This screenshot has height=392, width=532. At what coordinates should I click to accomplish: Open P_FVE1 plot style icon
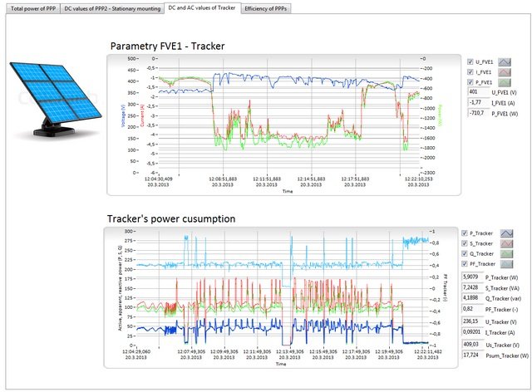[505, 82]
